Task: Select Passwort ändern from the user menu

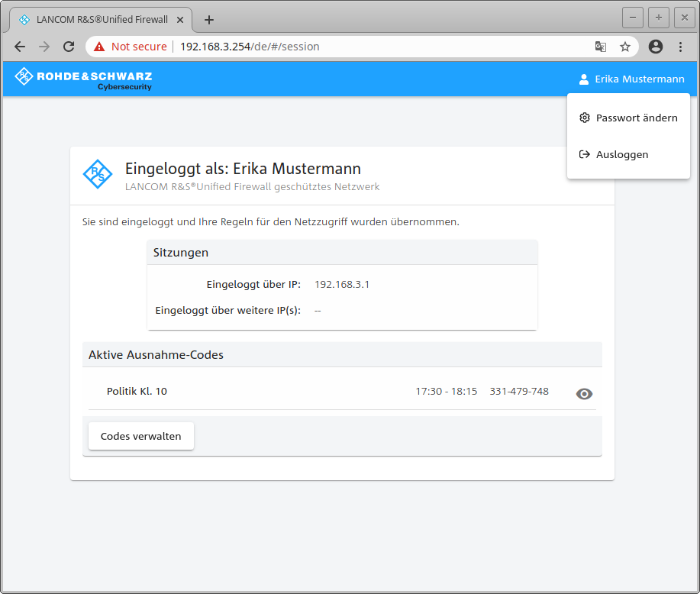Action: tap(637, 118)
